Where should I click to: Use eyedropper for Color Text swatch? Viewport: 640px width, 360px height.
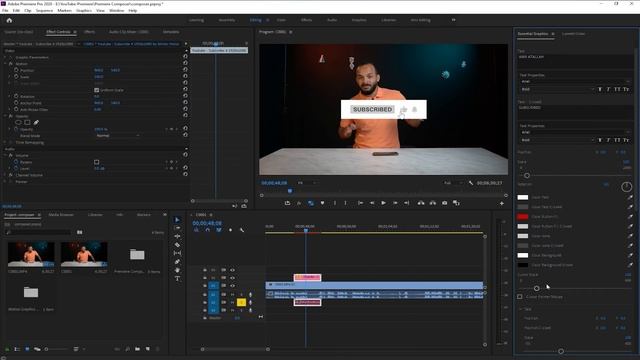[630, 197]
